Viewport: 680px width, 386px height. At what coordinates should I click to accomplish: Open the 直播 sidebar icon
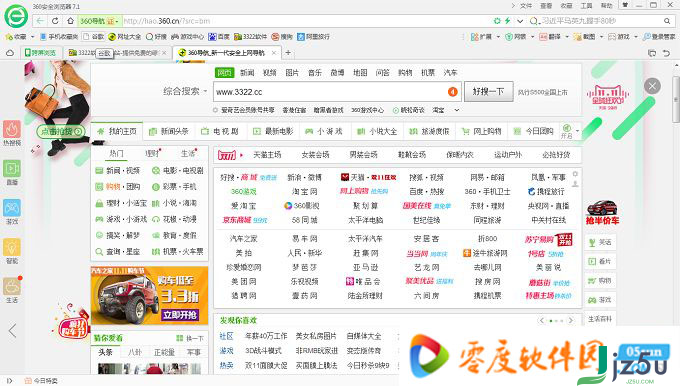pyautogui.click(x=12, y=172)
